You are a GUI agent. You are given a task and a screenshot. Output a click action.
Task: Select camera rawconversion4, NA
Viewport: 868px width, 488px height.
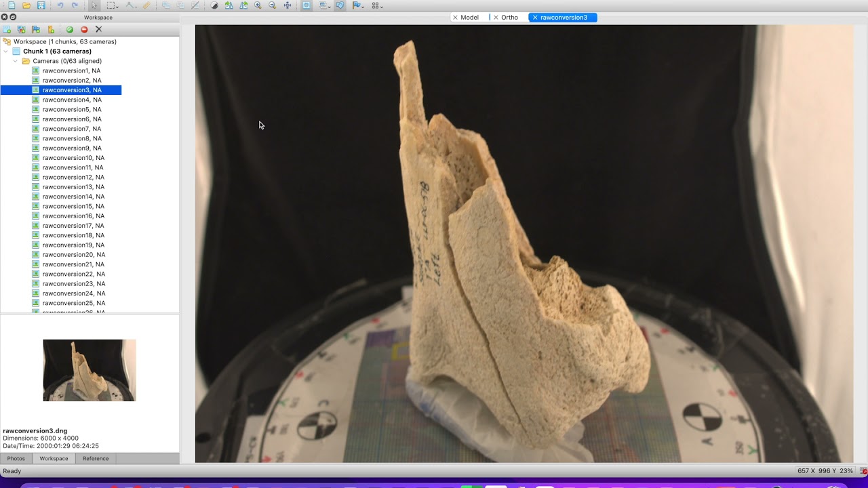click(72, 100)
